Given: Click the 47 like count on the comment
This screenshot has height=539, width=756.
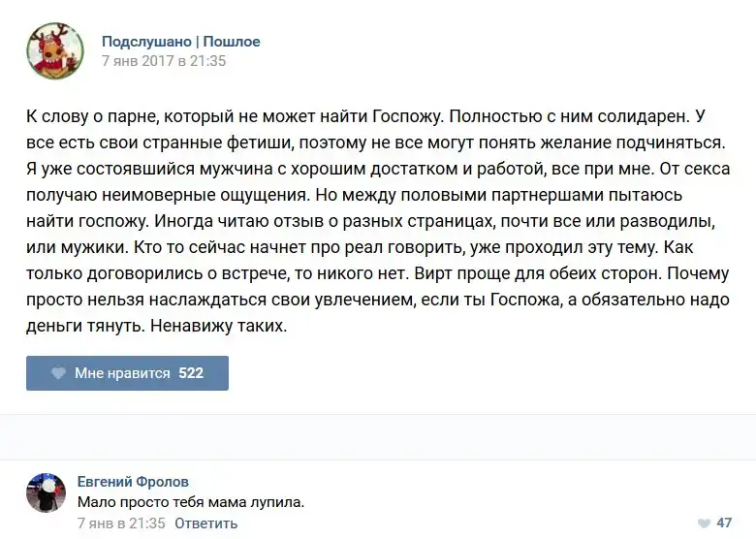Looking at the screenshot, I should (x=724, y=523).
